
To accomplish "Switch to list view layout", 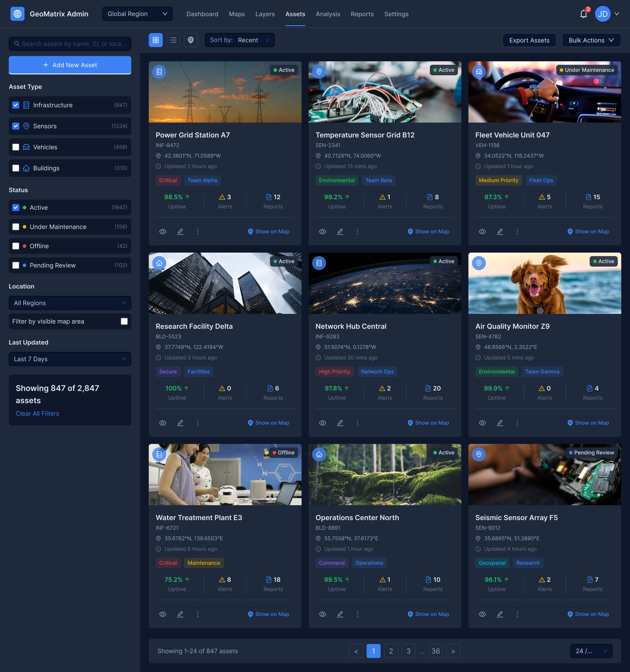I will point(173,40).
